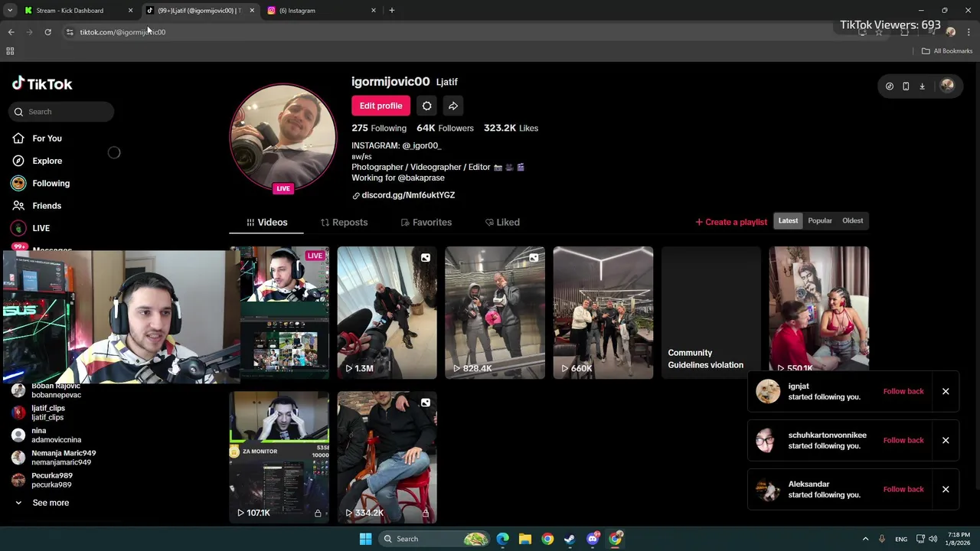The width and height of the screenshot is (980, 551).
Task: Switch to the Favorites tab
Action: point(426,222)
